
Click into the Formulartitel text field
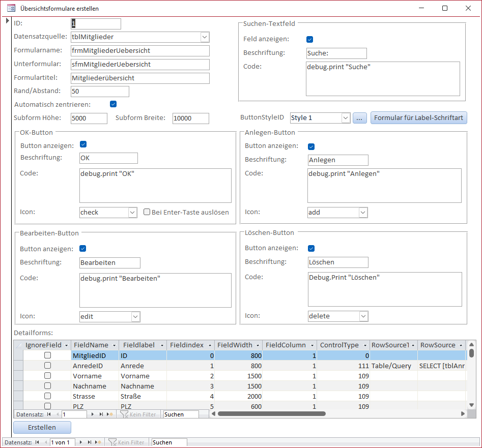click(x=140, y=78)
